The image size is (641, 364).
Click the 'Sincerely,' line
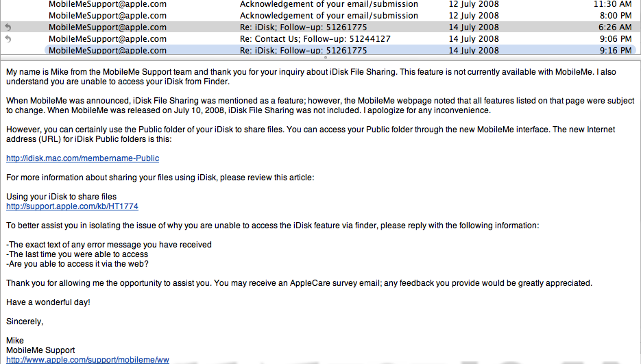(25, 321)
